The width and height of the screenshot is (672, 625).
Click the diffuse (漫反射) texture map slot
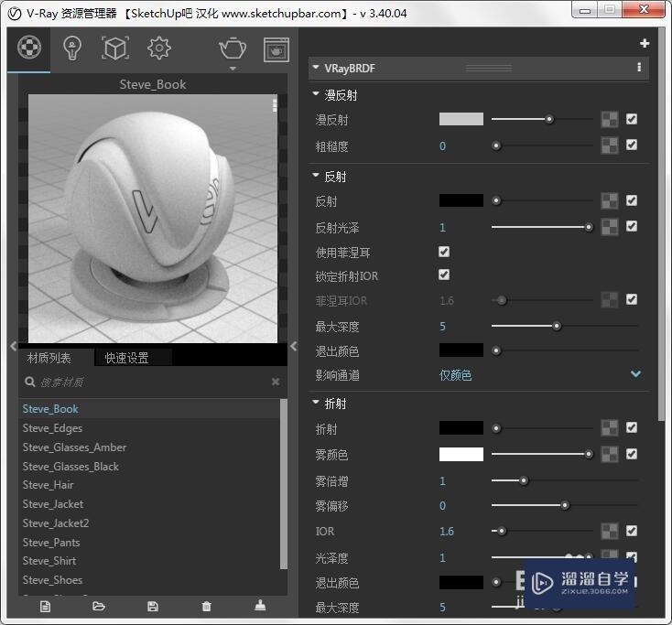click(x=610, y=120)
